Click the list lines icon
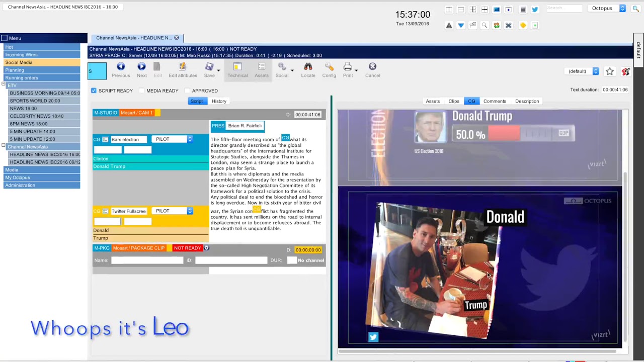Viewport: 644px width, 362px height. click(x=523, y=10)
